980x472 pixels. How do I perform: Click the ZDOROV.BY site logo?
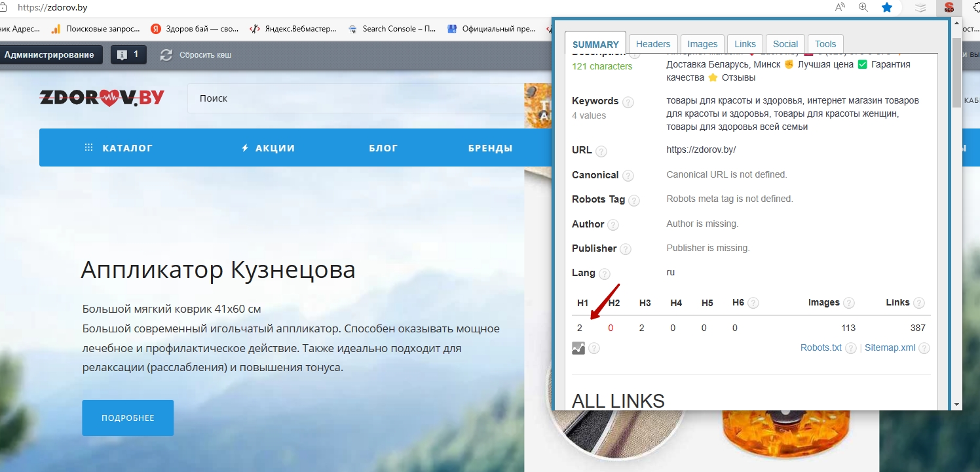(x=102, y=98)
